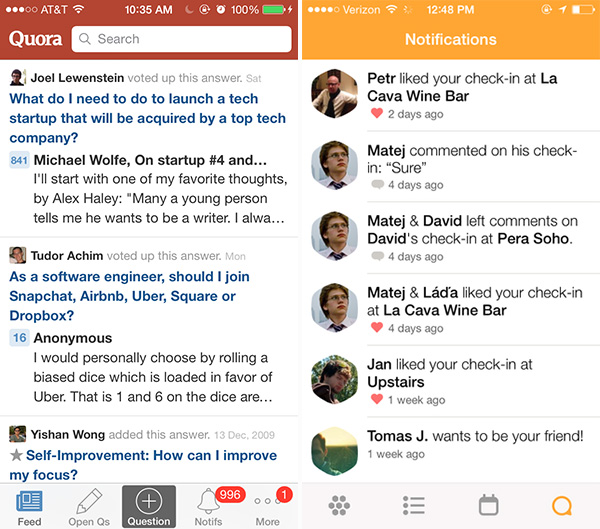Open Jan liked check-in at Upstairs notification
The image size is (600, 529).
[451, 381]
